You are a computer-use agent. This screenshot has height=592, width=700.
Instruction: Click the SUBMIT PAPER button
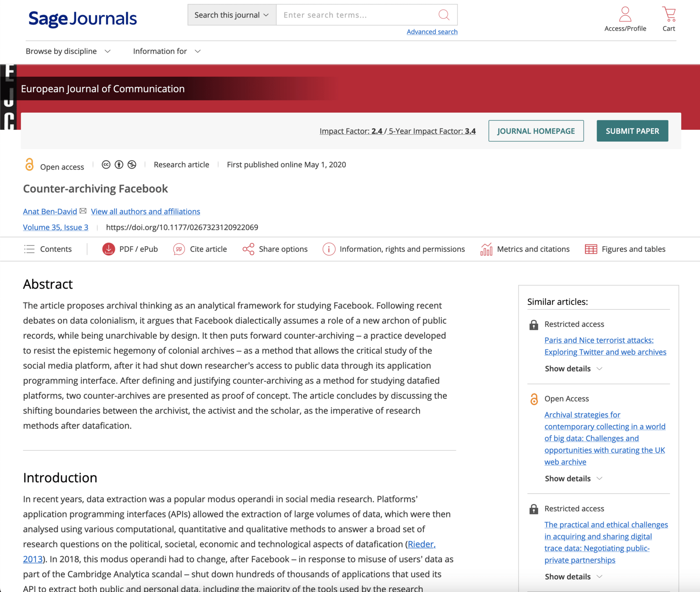(x=632, y=131)
